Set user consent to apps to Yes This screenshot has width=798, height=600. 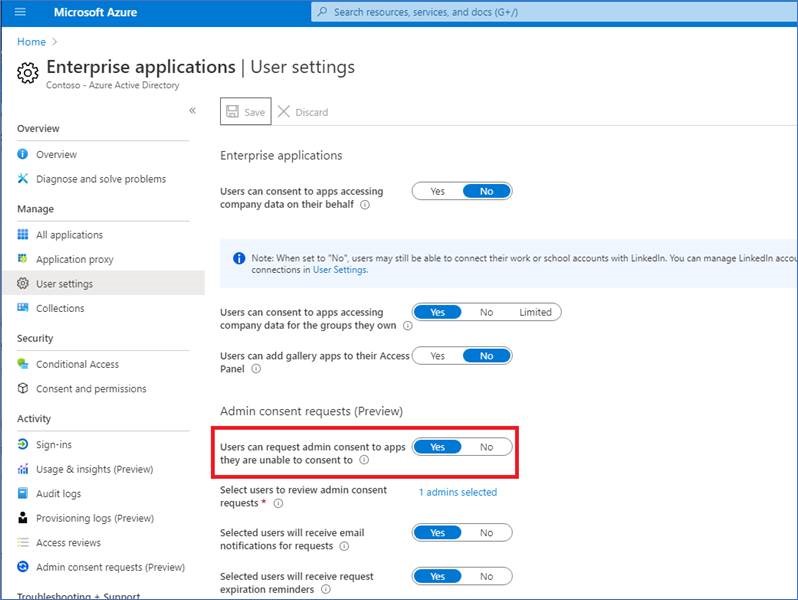tap(437, 191)
